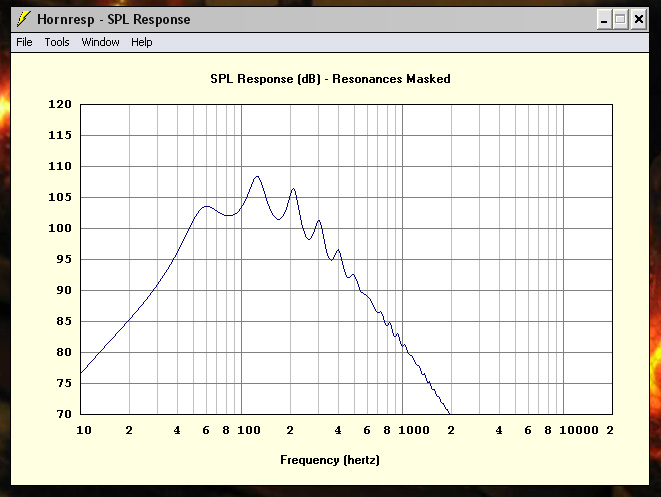
Task: Close the Hornresp SPL Response window
Action: [639, 20]
